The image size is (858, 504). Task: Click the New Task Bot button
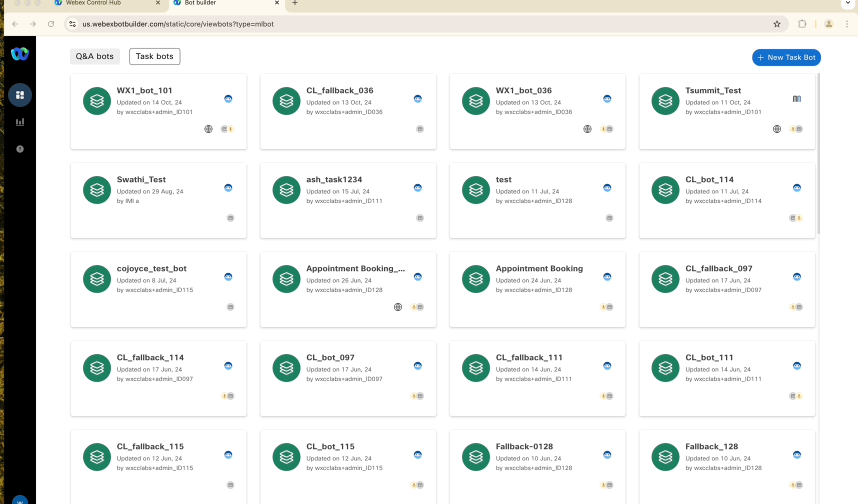[786, 57]
